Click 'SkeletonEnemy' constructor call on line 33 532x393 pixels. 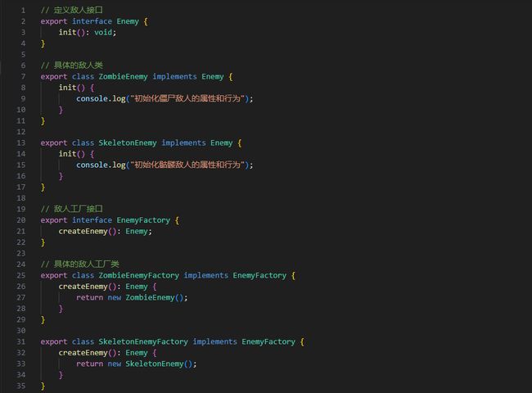155,364
